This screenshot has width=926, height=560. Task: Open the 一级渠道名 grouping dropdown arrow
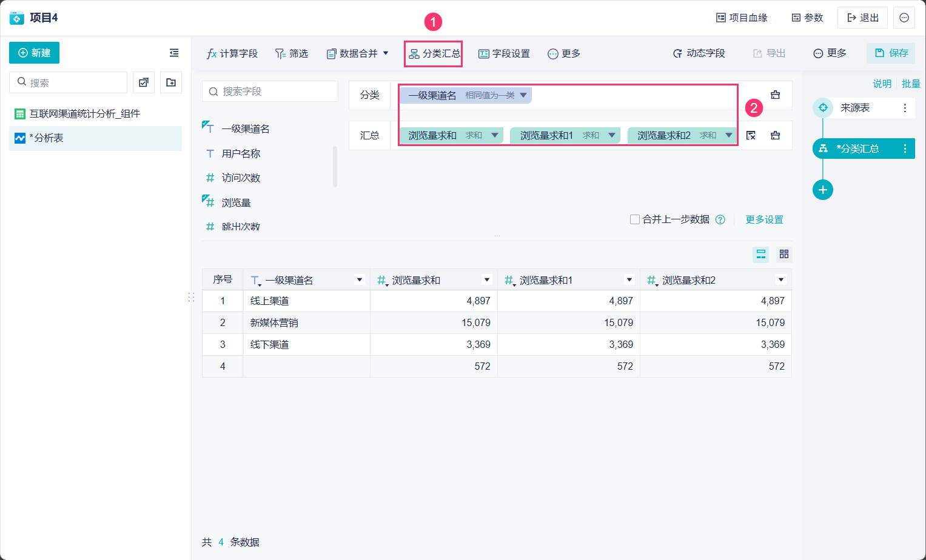point(523,95)
